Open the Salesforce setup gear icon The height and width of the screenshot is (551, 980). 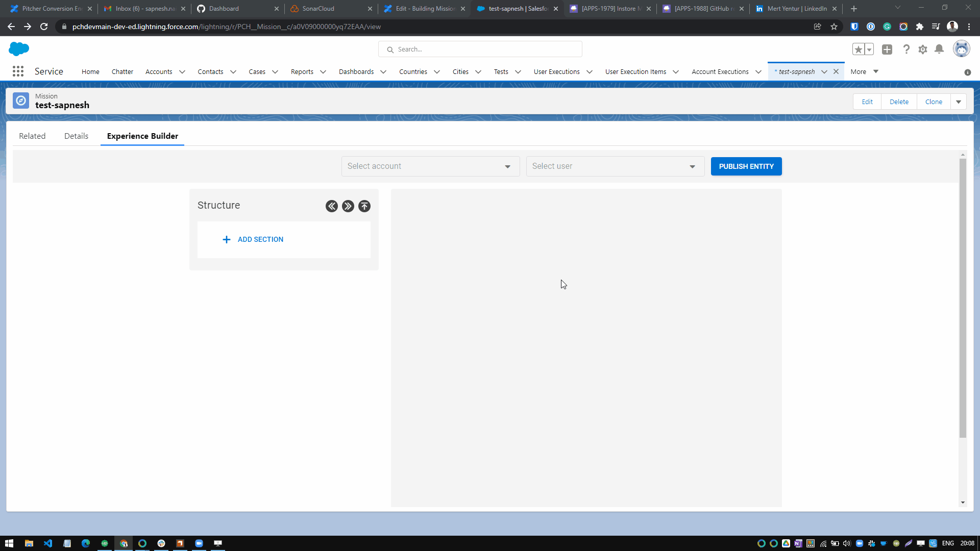923,49
